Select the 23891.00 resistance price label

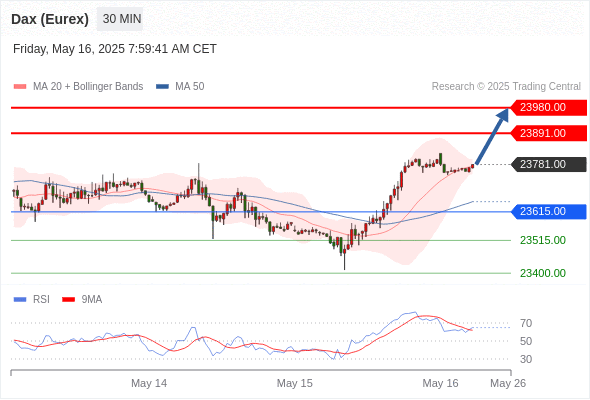[x=549, y=133]
